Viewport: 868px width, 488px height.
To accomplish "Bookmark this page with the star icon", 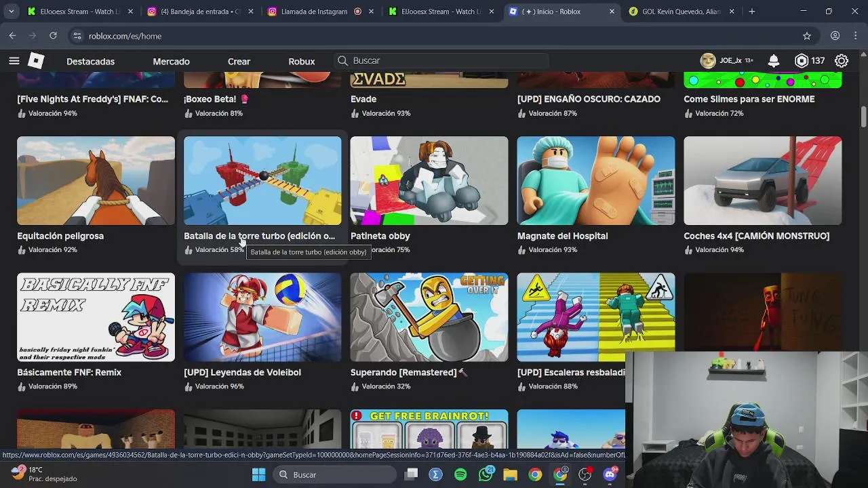I will (x=807, y=36).
